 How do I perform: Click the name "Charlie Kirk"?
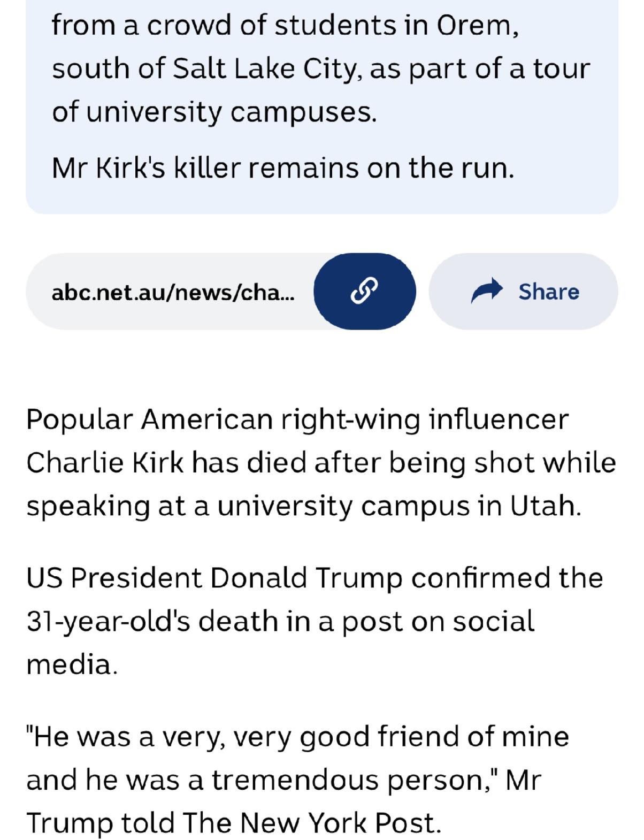coord(104,463)
